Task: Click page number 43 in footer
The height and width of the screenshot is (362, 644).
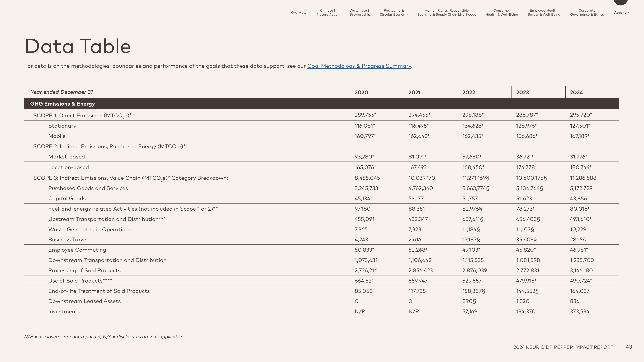Action: (x=629, y=347)
